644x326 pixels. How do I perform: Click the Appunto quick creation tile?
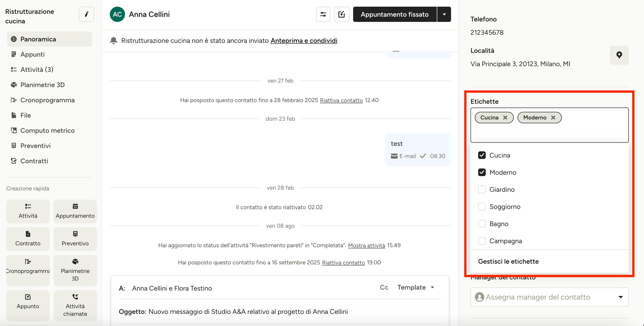28,306
